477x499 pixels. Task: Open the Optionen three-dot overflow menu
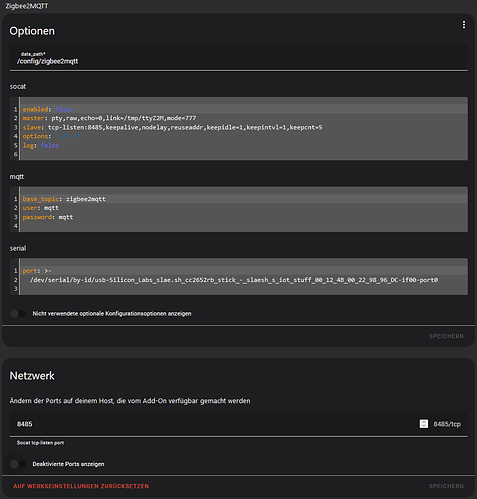464,25
